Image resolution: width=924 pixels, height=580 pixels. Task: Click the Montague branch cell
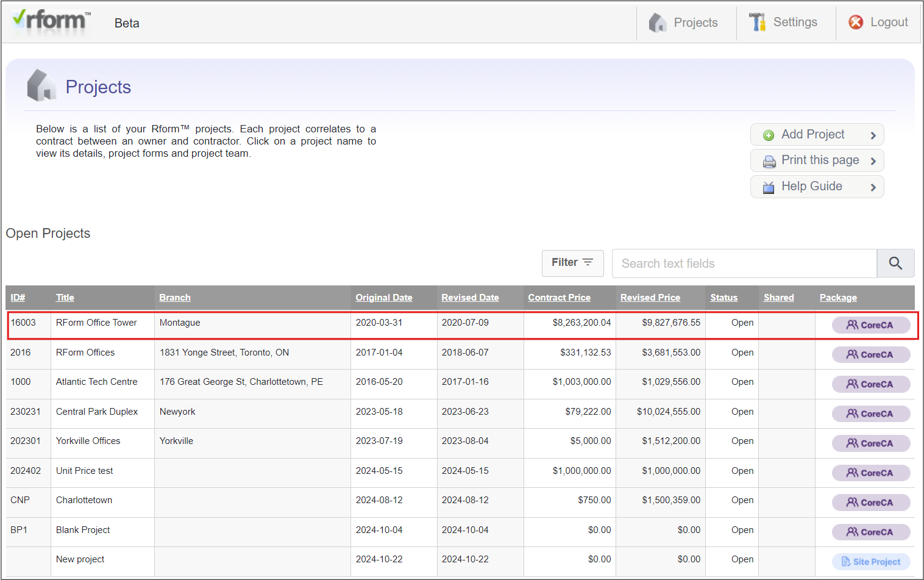pyautogui.click(x=180, y=323)
